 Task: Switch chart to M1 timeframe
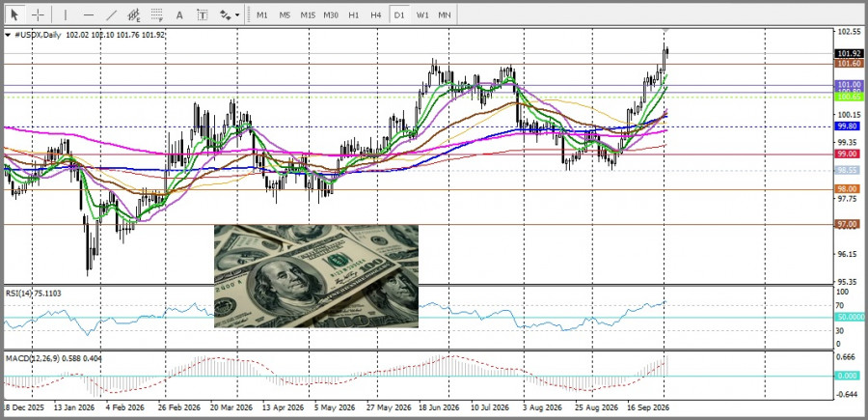point(261,14)
